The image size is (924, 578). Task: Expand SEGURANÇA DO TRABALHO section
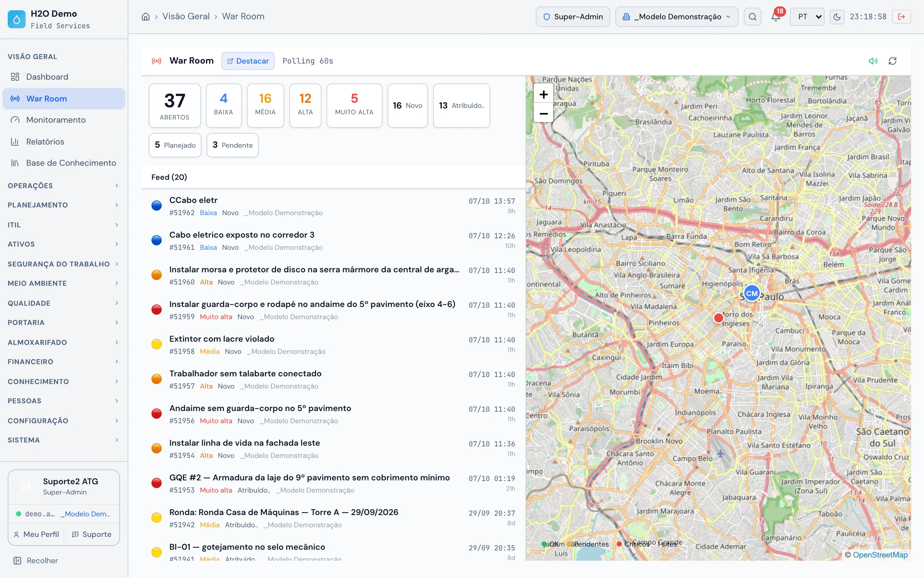pos(64,264)
